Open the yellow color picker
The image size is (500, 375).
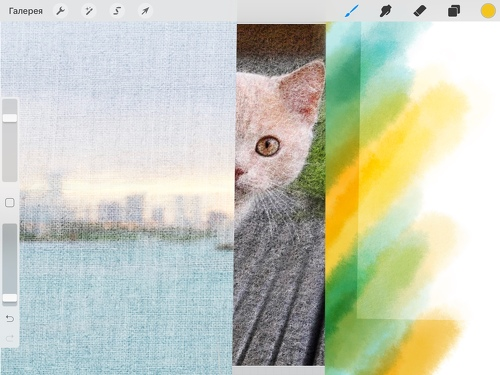[488, 11]
